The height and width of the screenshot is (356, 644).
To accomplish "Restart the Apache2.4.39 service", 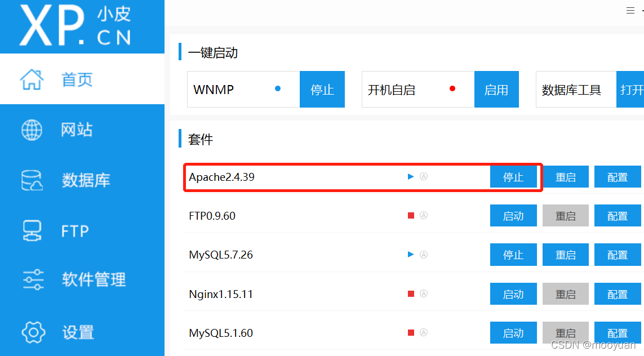I will tap(566, 177).
